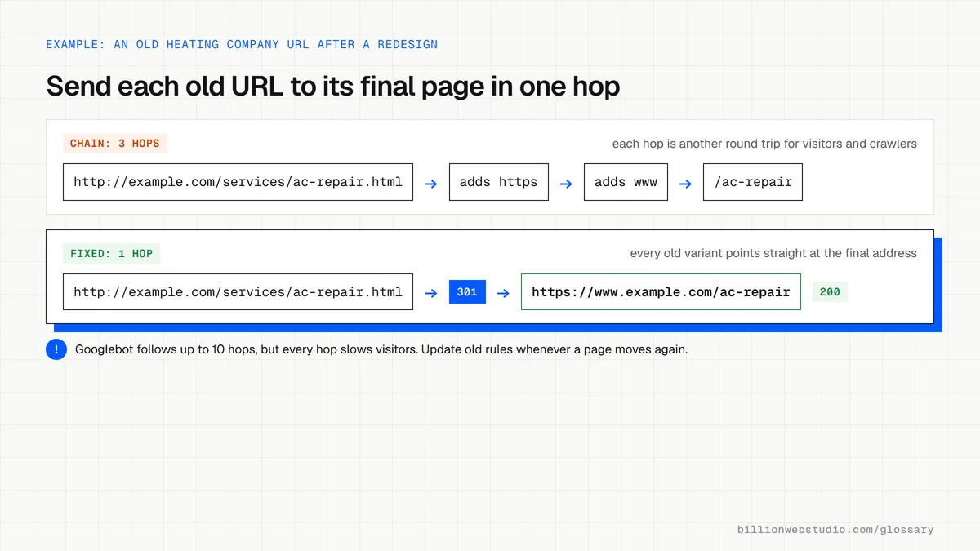
Task: Click the CHAIN: 3 HOPS badge
Action: coord(115,144)
